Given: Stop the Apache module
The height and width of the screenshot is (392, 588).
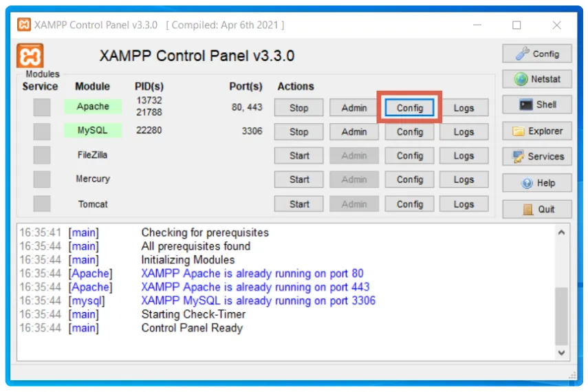Looking at the screenshot, I should tap(298, 108).
